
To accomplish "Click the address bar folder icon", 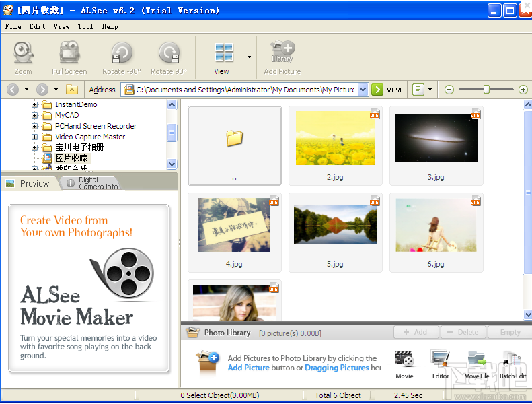I will pos(128,90).
